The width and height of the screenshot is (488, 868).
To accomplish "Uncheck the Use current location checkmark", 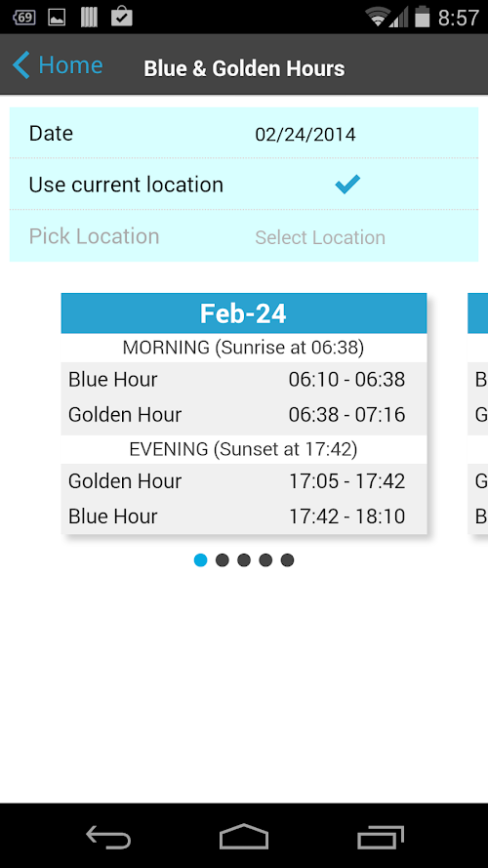I will 347,184.
